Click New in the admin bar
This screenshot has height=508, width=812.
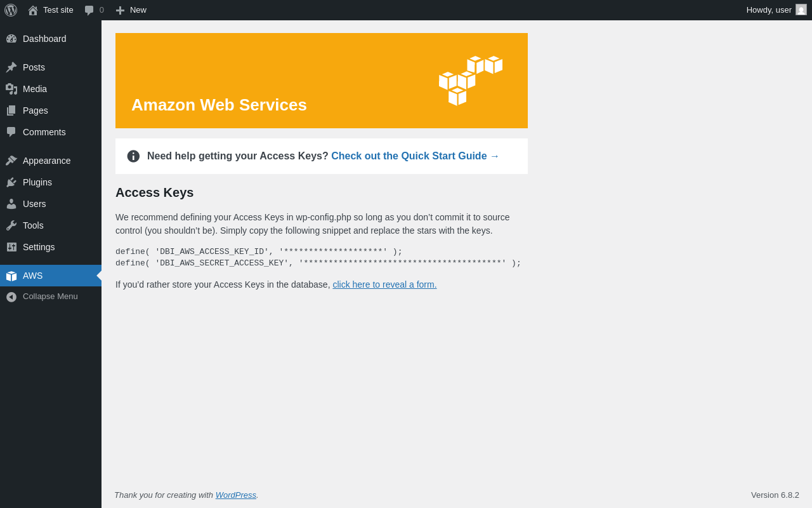point(138,10)
